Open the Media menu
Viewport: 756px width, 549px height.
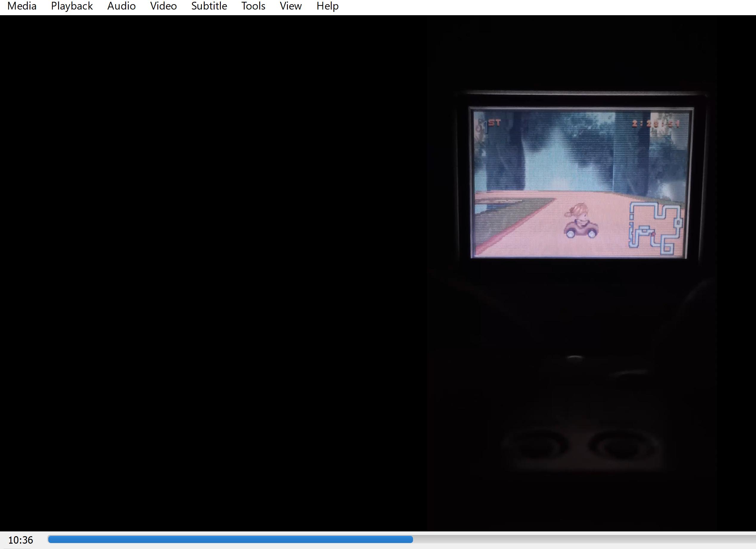[22, 6]
